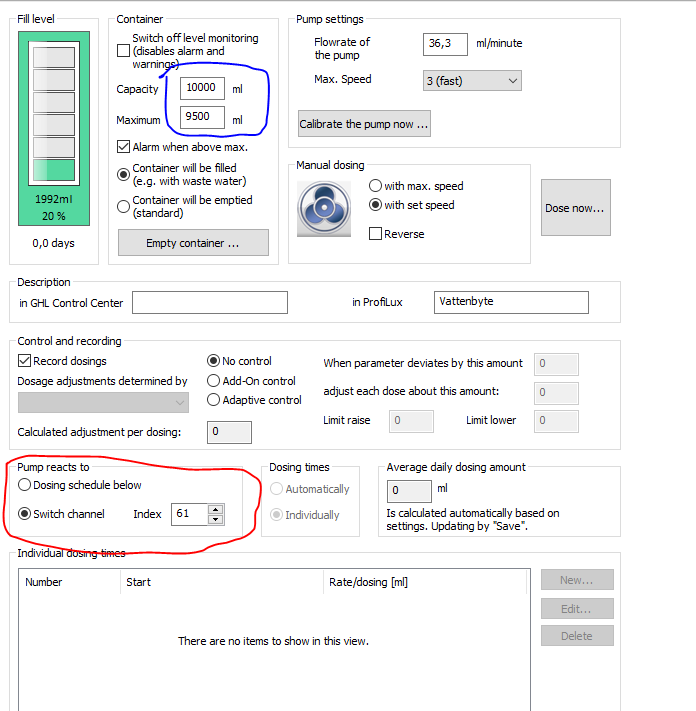This screenshot has height=711, width=696.
Task: Select Container will be filled option
Action: tap(123, 174)
